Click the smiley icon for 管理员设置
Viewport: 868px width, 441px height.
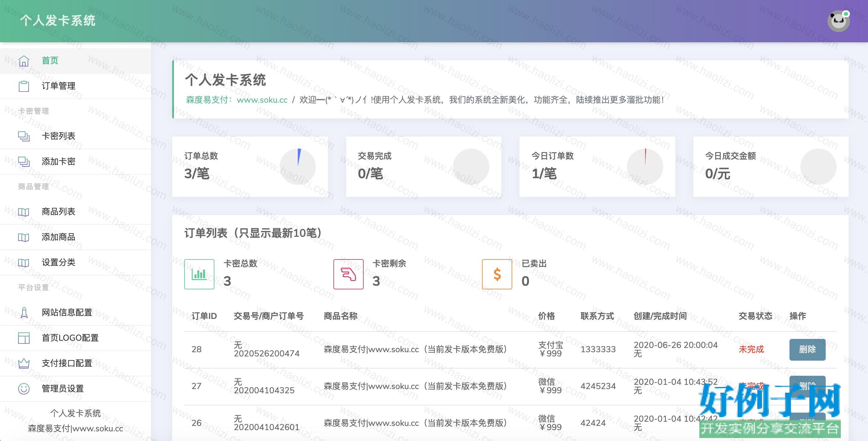pos(24,388)
